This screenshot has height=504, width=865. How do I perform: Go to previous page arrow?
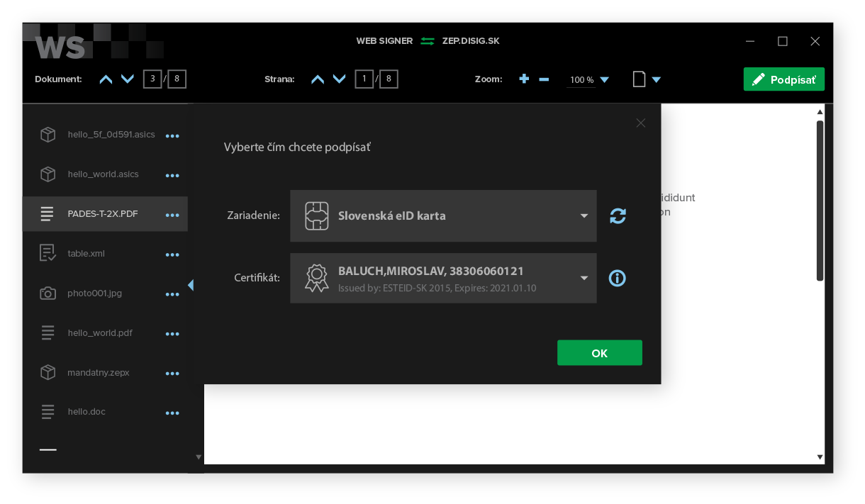tap(318, 79)
